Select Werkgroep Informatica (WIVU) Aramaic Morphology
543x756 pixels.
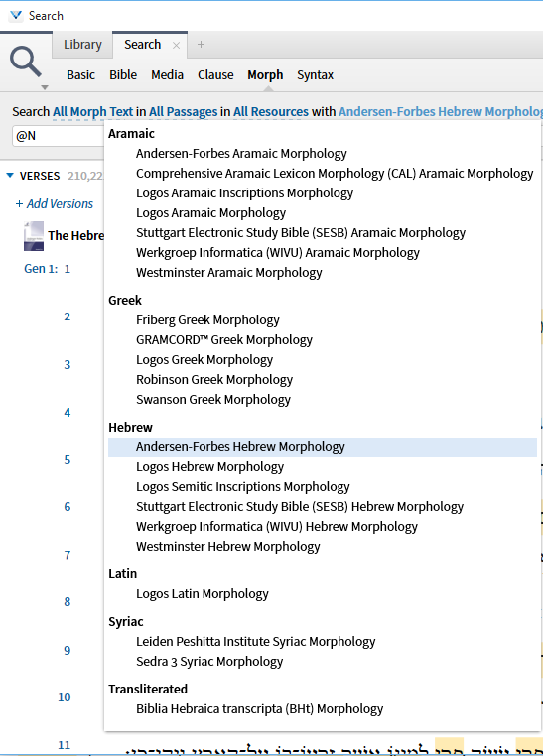point(278,253)
